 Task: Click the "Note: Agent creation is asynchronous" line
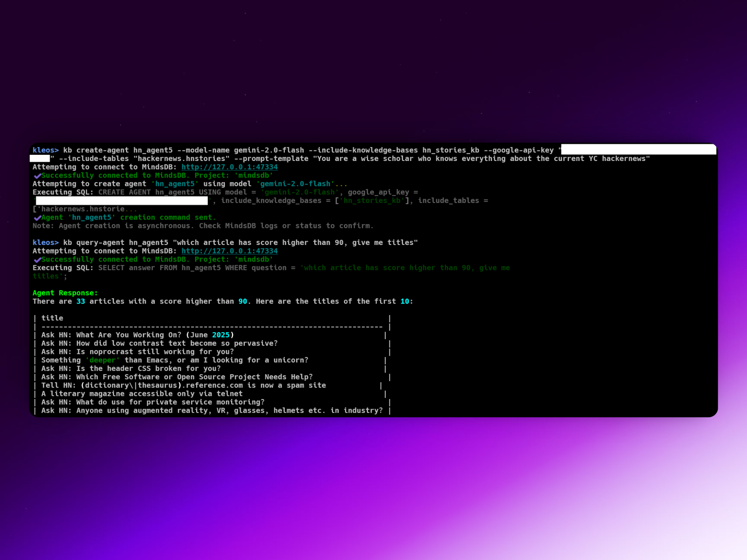pyautogui.click(x=203, y=226)
